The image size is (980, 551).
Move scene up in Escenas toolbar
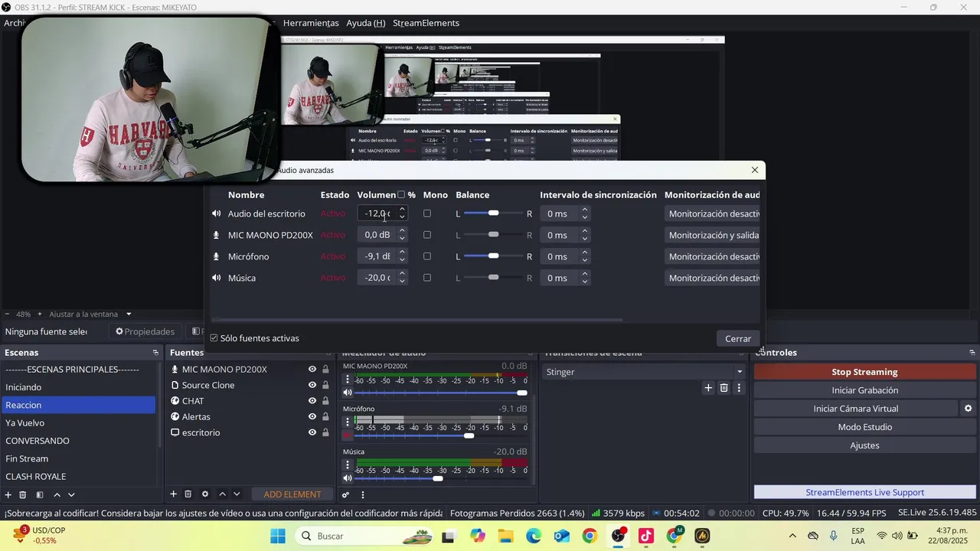click(x=57, y=495)
